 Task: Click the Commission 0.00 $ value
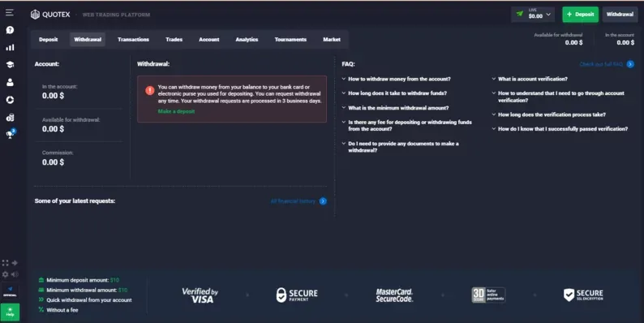coord(53,162)
